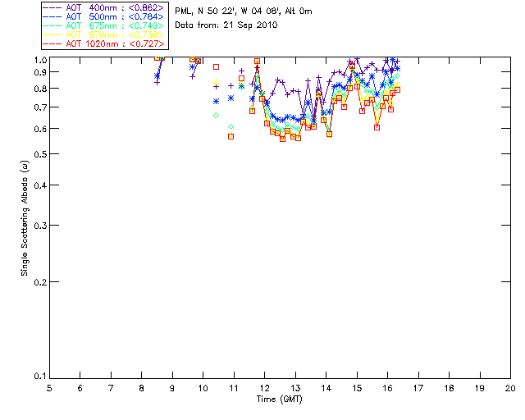This screenshot has width=525, height=420.
Task: Click the Time (GMT) x-axis label
Action: pyautogui.click(x=280, y=398)
